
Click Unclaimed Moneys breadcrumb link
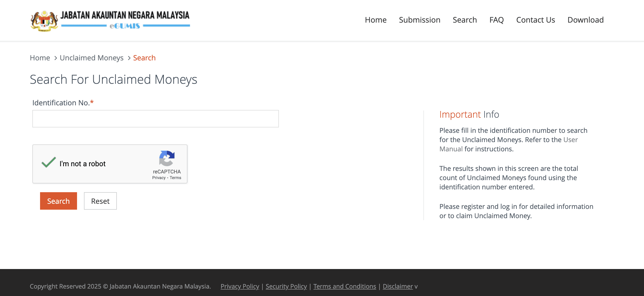(91, 58)
